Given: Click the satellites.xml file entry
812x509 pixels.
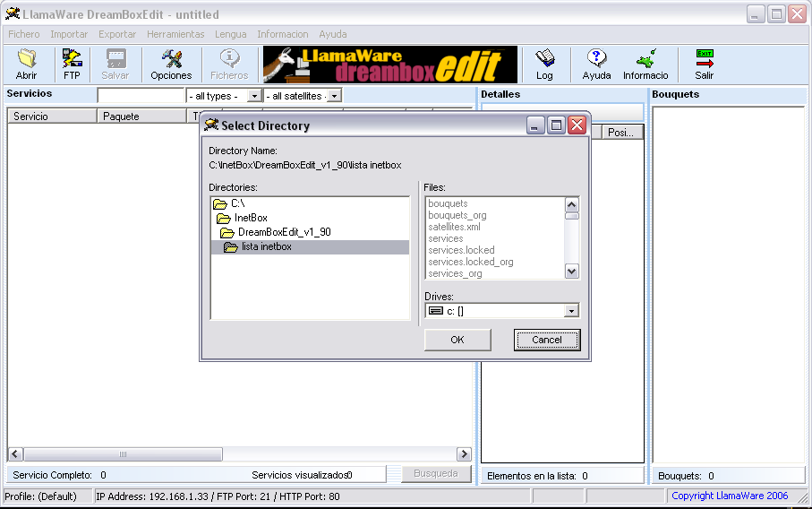Looking at the screenshot, I should [454, 227].
